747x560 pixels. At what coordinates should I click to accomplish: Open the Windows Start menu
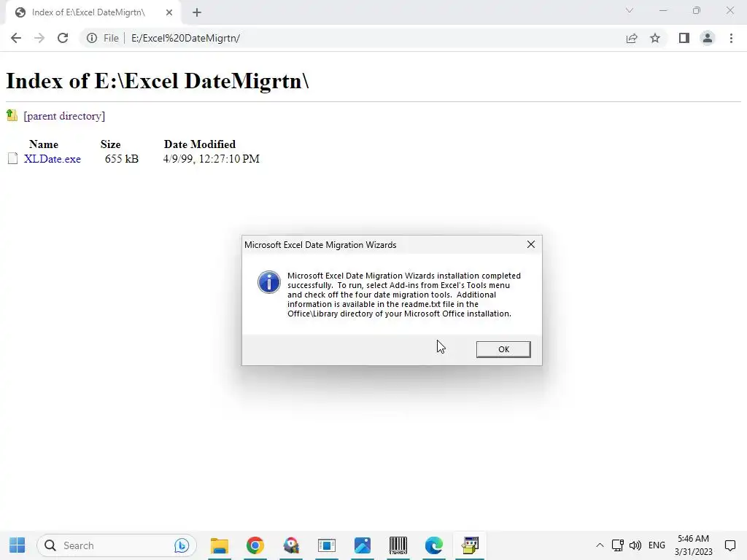(x=18, y=545)
